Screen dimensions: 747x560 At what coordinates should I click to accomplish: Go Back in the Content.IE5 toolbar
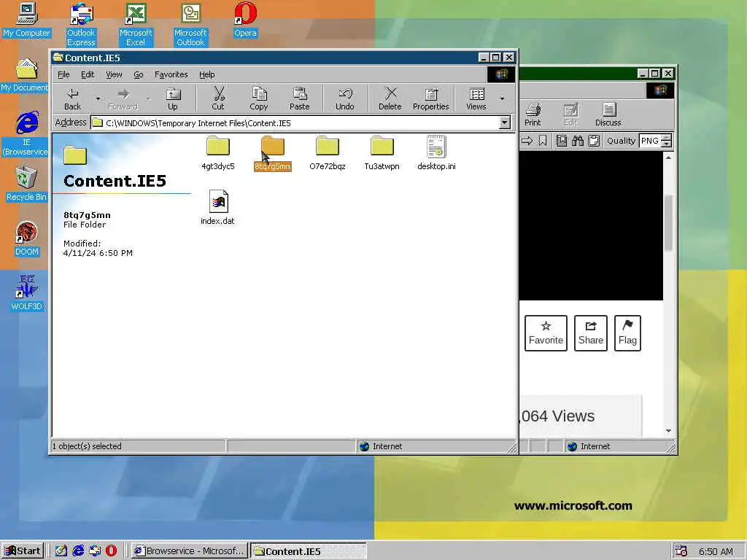tap(72, 98)
